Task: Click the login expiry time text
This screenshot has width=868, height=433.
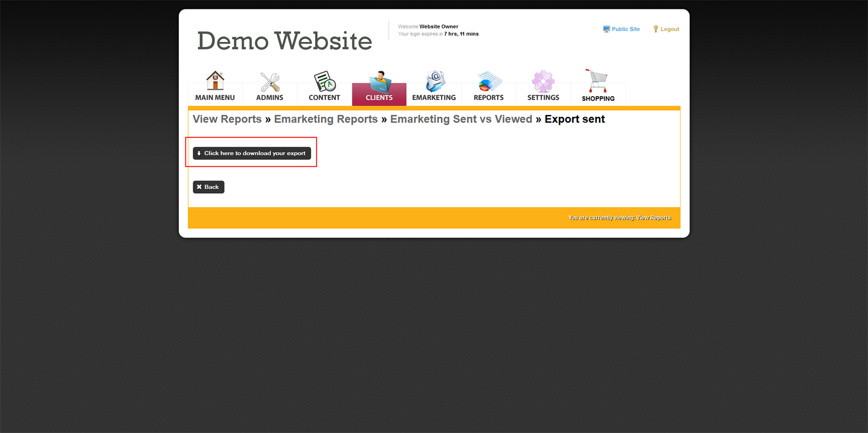Action: [461, 34]
